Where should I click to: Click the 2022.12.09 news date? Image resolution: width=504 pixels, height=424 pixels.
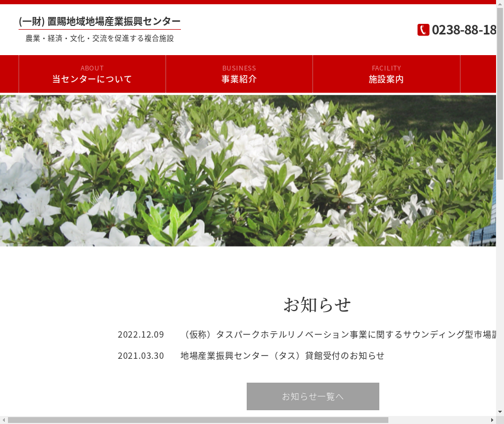[x=141, y=334]
